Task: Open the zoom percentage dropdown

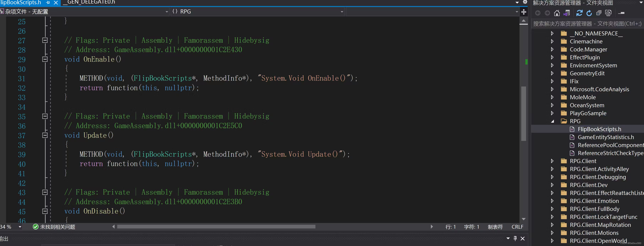Action: [x=20, y=227]
